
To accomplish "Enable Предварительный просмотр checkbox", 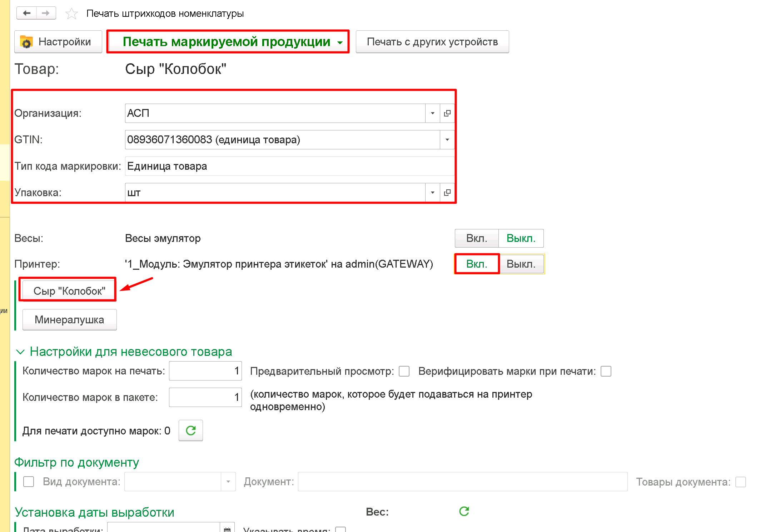I will tap(404, 371).
